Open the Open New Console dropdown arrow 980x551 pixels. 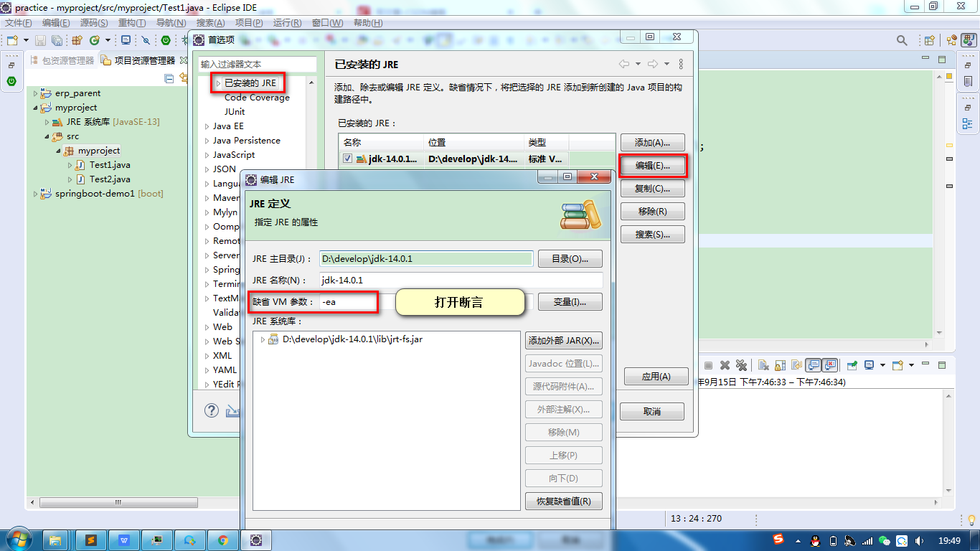point(911,365)
